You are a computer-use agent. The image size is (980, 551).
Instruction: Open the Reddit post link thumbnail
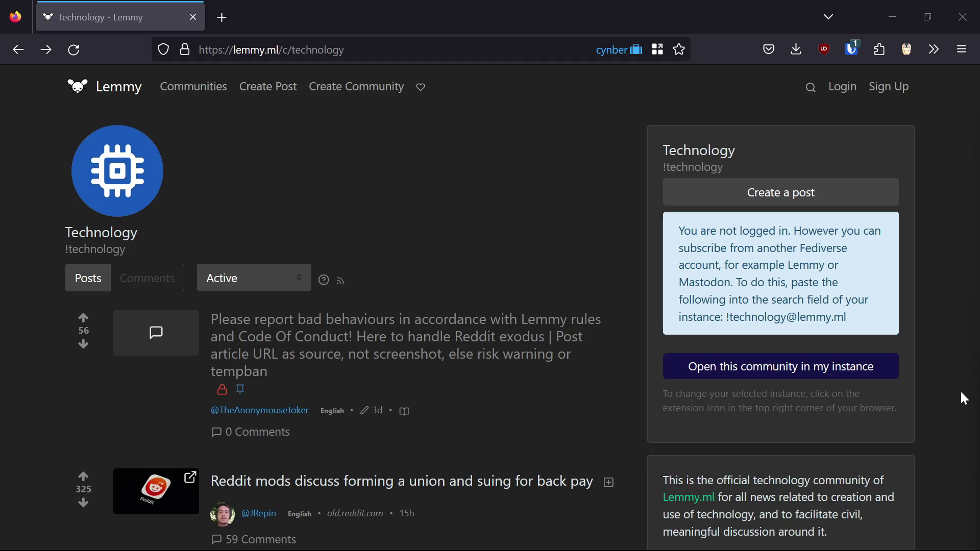pyautogui.click(x=156, y=491)
